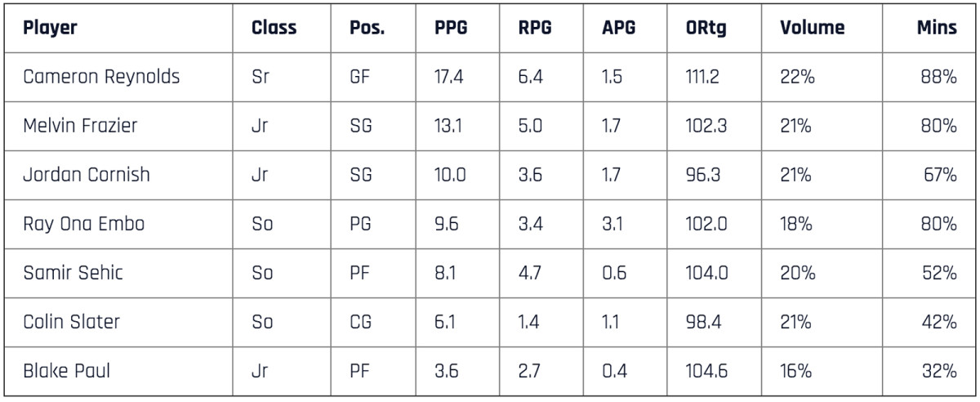Click the RPG column header
Viewport: 980px width, 402px height.
535,29
